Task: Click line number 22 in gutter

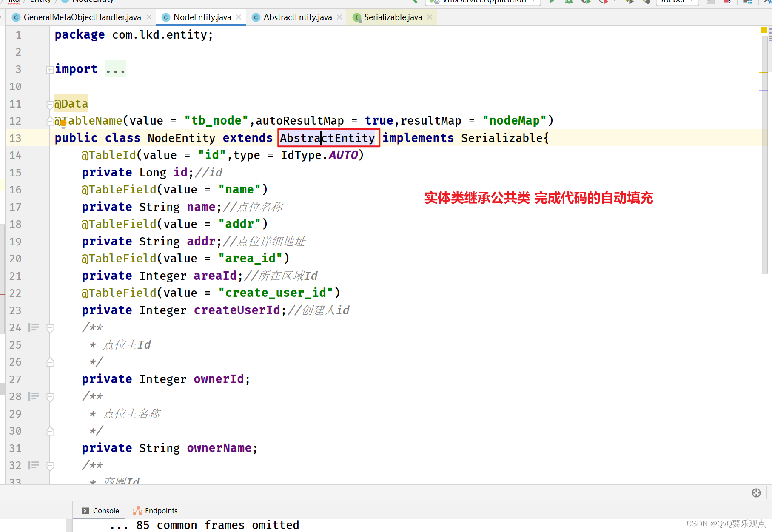Action: point(15,293)
